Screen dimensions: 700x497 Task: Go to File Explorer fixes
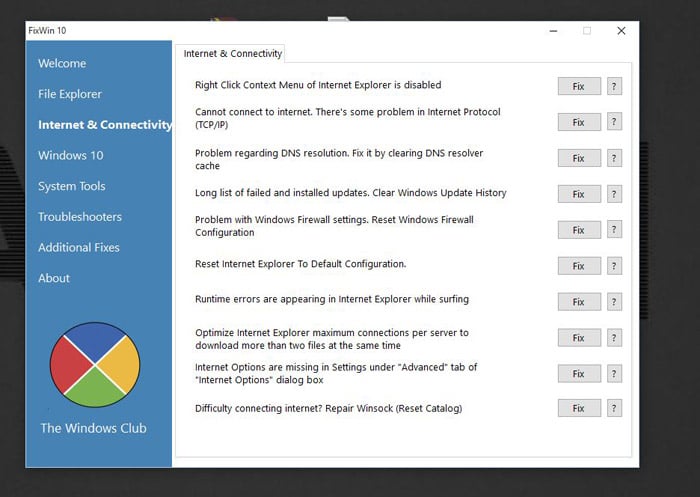pyautogui.click(x=70, y=94)
